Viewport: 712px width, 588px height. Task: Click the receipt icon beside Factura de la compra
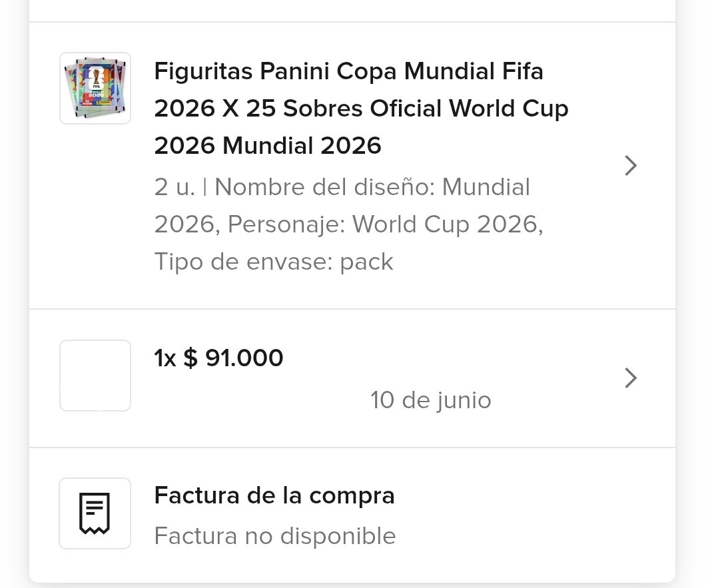[x=95, y=513]
